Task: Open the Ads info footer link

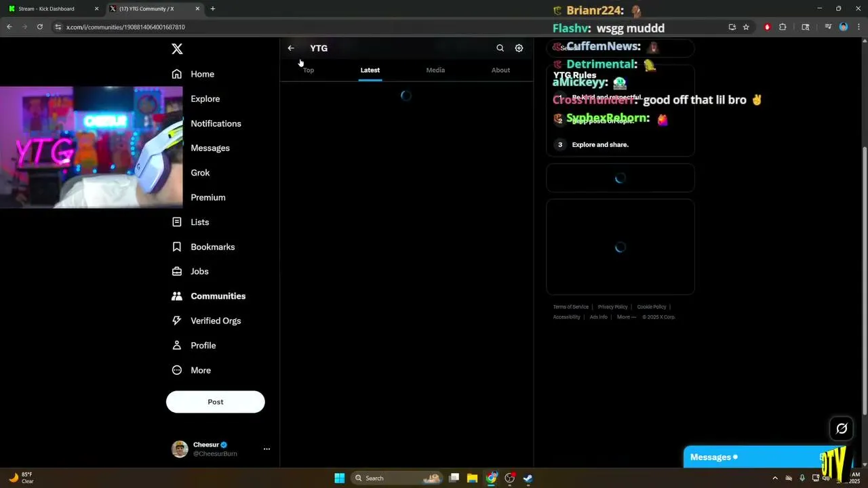Action: point(599,317)
